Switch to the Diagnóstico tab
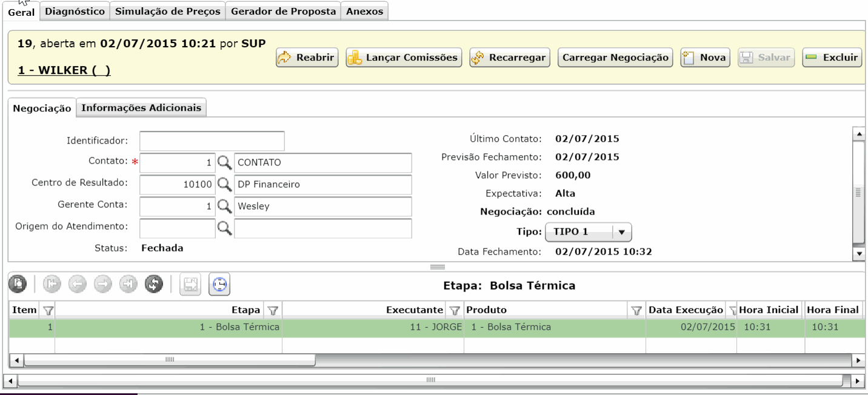This screenshot has height=395, width=868. click(x=75, y=11)
